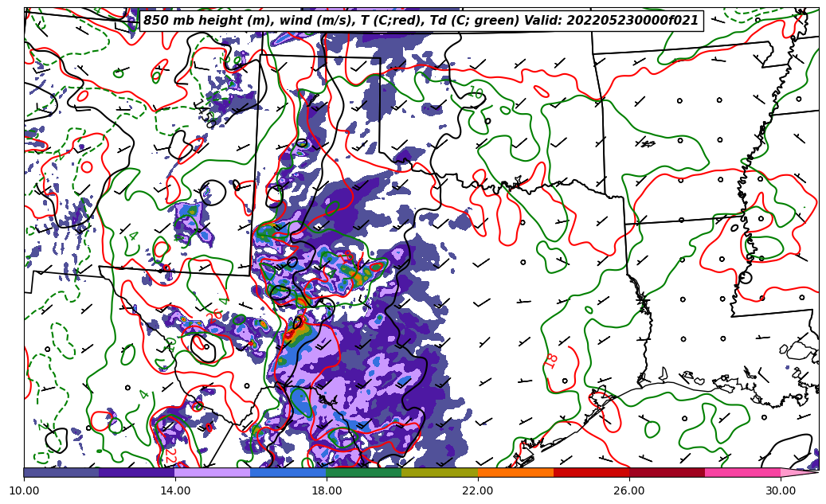Click the 22.00 colorbar tick label
Screen dimensions: 826x504
pos(478,490)
